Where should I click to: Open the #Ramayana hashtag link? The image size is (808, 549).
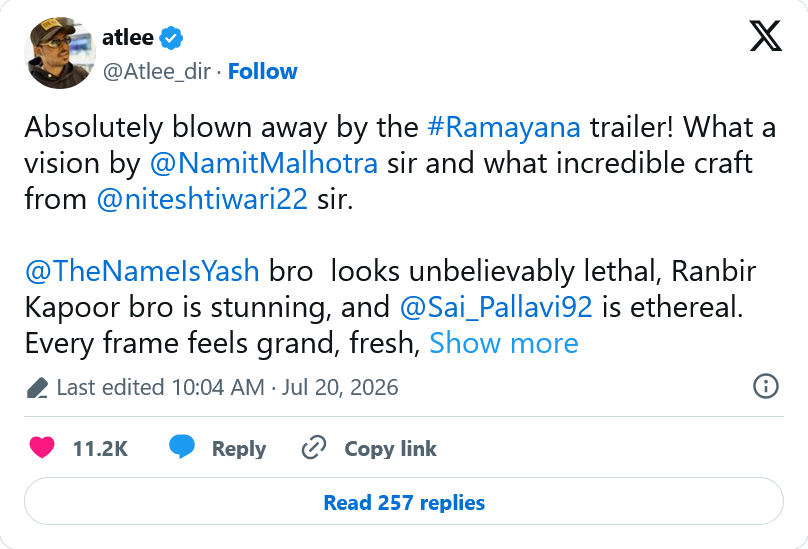503,127
